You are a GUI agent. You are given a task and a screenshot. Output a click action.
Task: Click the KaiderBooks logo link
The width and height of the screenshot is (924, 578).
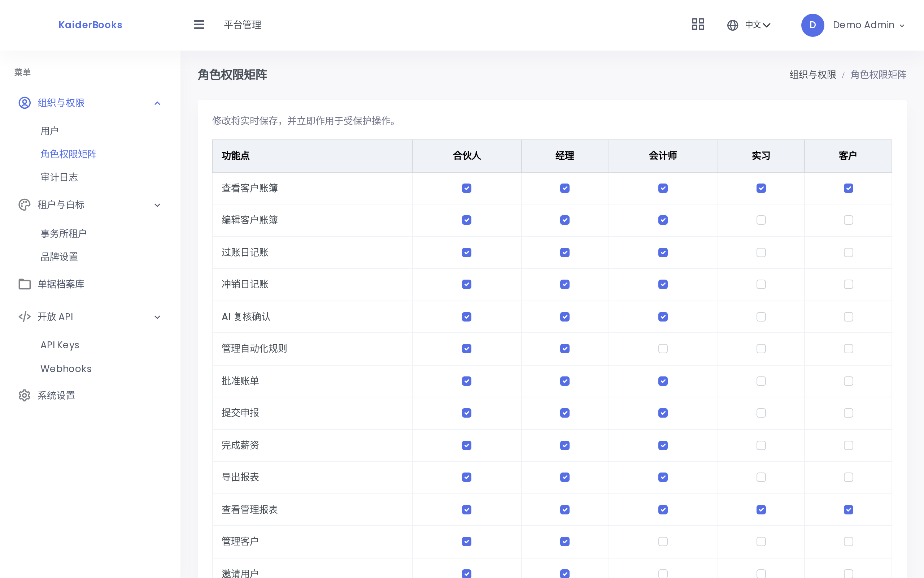[91, 25]
